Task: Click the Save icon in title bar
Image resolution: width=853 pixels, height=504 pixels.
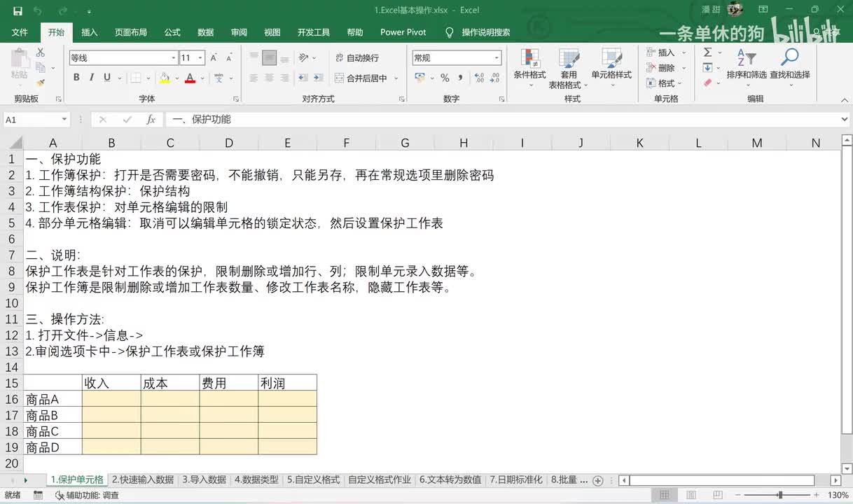Action: 18,10
